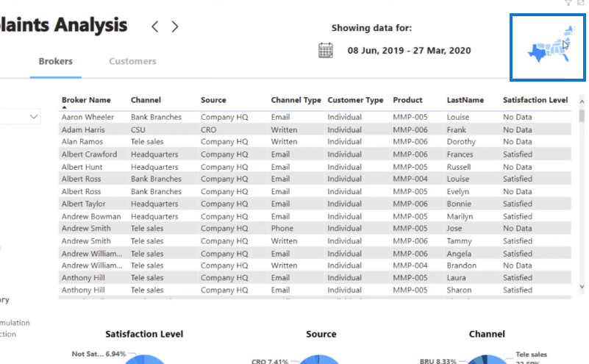Click last name Angela cell
Image resolution: width=589 pixels, height=364 pixels.
click(x=459, y=254)
